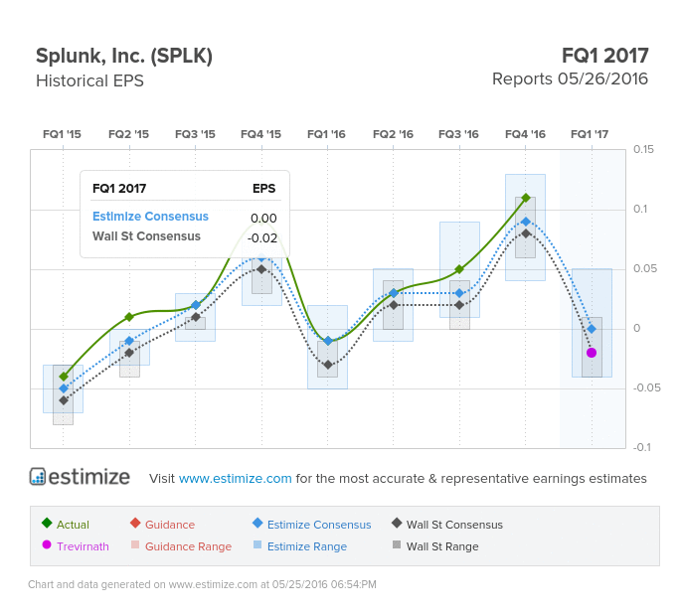Click the 0.15 y-axis label

[x=643, y=149]
